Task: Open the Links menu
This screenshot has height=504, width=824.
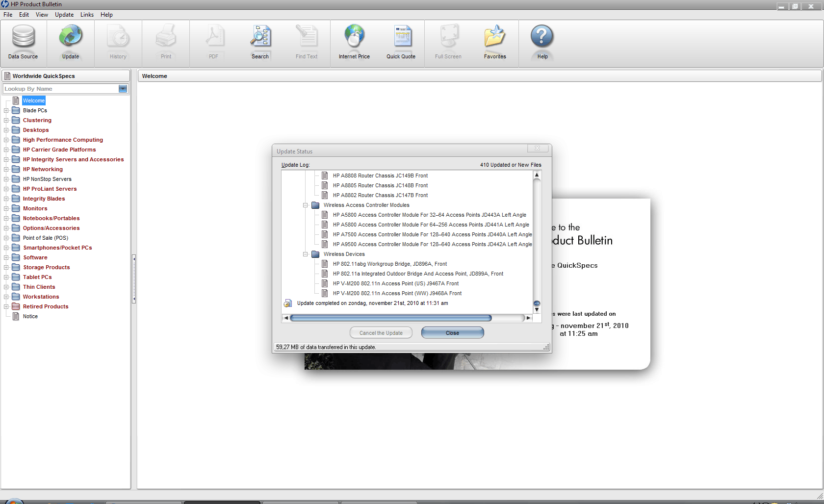Action: pyautogui.click(x=87, y=15)
